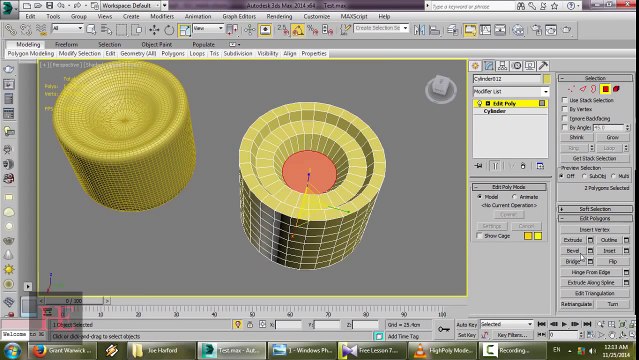This screenshot has width=639, height=360.
Task: Click first yellow Show Cage color swatch
Action: (x=528, y=236)
